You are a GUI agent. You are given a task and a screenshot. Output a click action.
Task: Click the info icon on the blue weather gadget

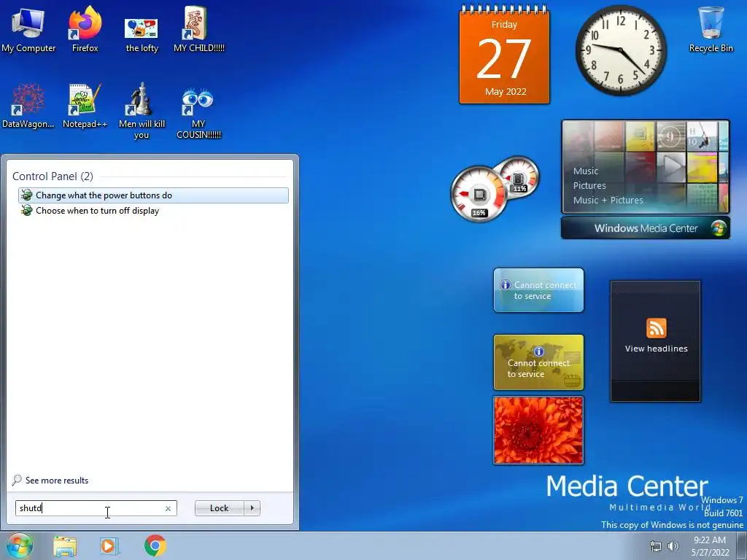505,285
